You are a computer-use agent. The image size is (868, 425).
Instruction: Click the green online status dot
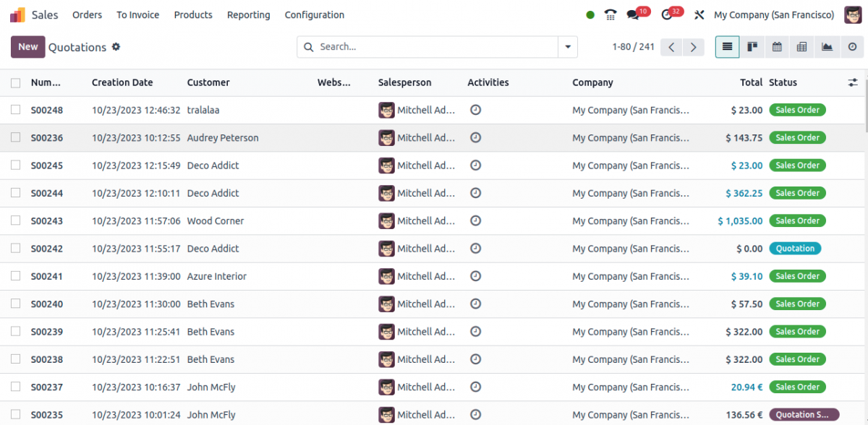tap(590, 14)
